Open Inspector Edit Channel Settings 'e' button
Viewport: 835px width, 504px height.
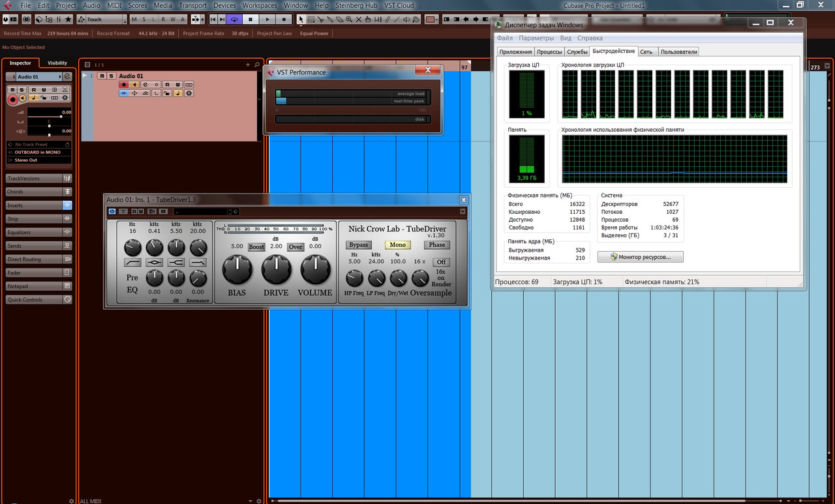point(67,76)
